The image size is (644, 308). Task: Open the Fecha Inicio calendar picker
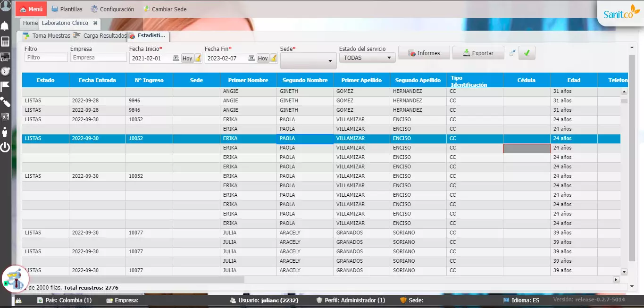pyautogui.click(x=176, y=58)
